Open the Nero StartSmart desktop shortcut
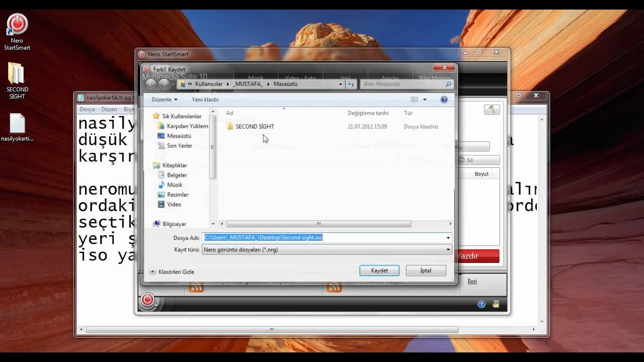Viewport: 644px width, 362px height. tap(17, 32)
